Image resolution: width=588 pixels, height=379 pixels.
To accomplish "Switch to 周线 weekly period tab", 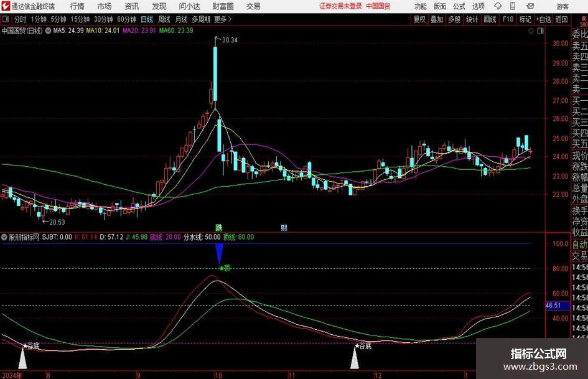I will pyautogui.click(x=164, y=19).
